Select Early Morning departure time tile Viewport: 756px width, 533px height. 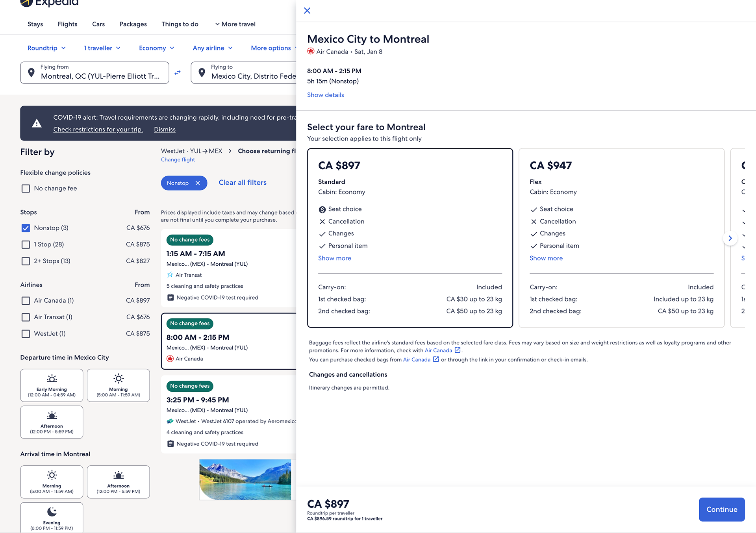coord(52,385)
